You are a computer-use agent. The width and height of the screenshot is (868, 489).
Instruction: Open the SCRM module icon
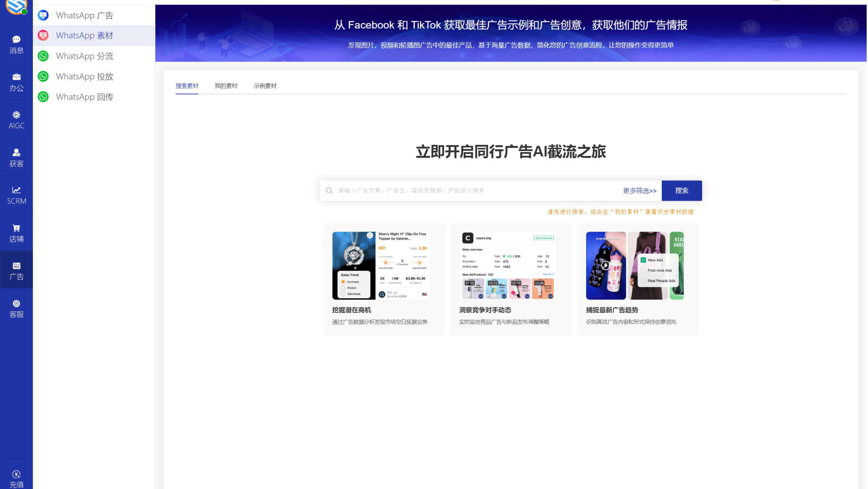pyautogui.click(x=16, y=195)
